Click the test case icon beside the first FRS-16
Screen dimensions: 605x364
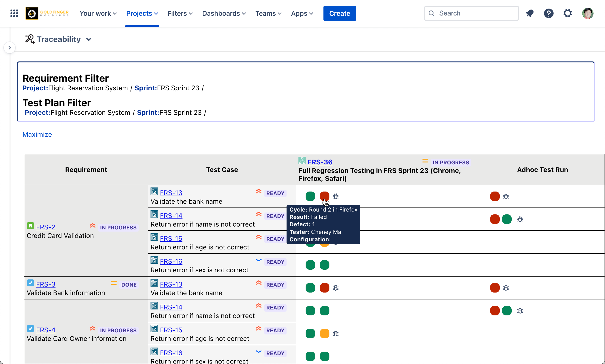coord(154,260)
